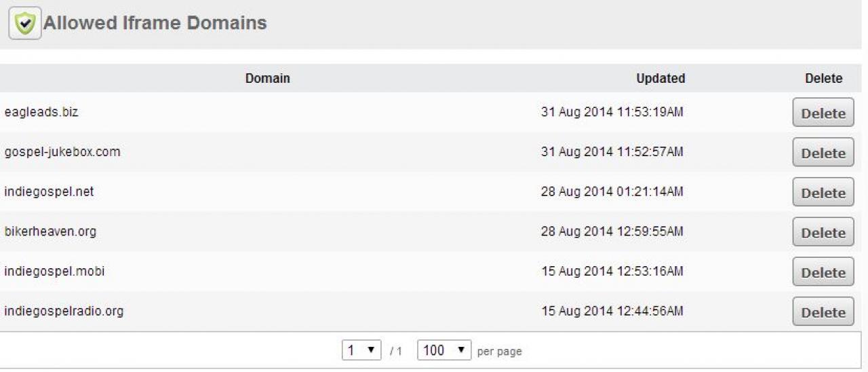Click the bikerheaven.org row entry
The image size is (868, 372).
(x=50, y=231)
